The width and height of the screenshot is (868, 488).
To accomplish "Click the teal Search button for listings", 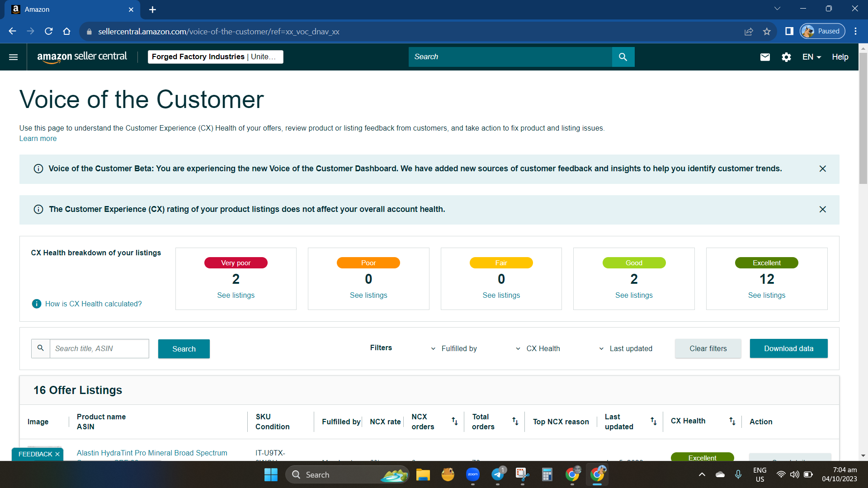I will click(184, 349).
